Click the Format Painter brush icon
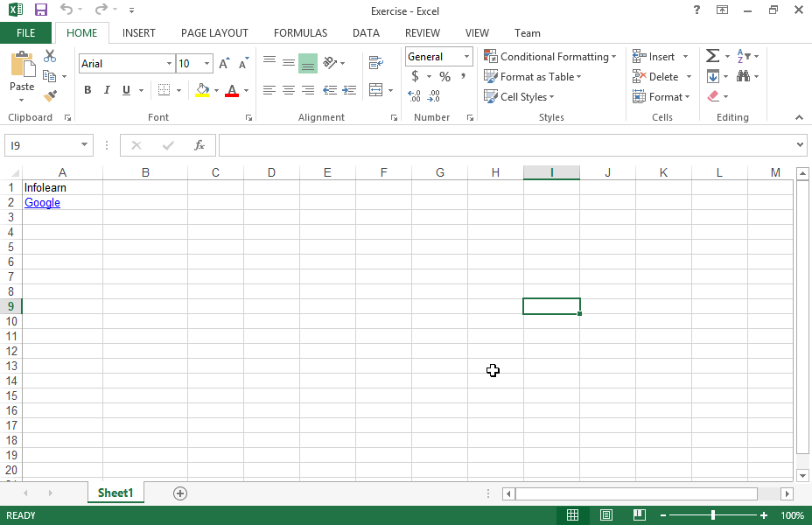812x525 pixels. pos(50,96)
